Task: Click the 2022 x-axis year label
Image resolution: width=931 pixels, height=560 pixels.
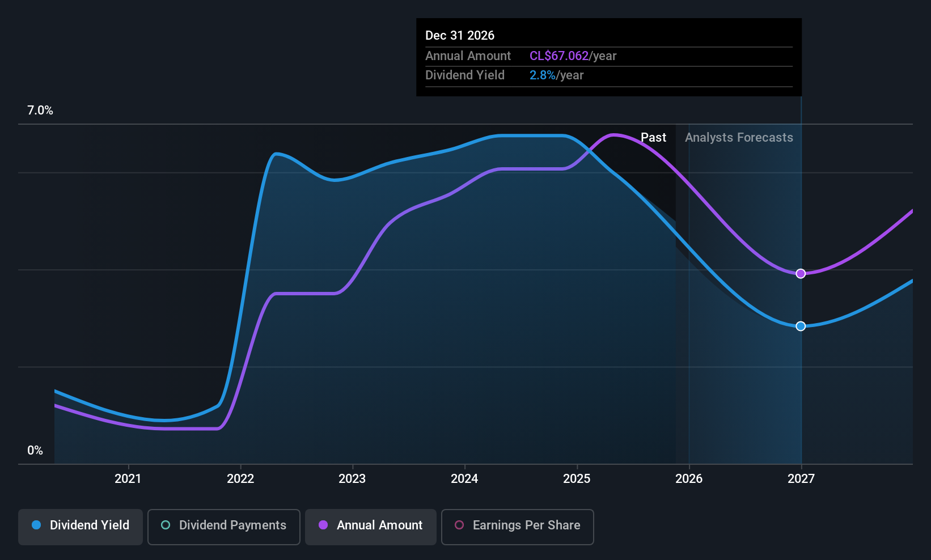Action: tap(240, 479)
